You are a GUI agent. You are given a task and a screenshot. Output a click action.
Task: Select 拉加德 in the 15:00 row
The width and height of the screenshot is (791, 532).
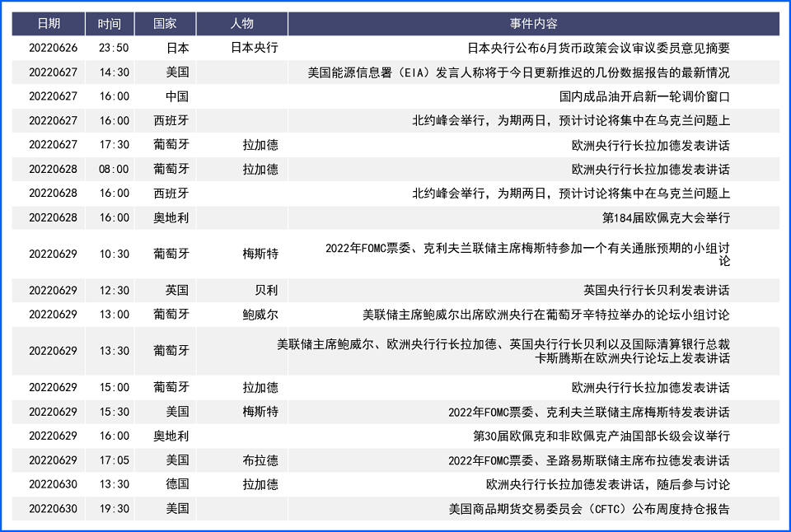tap(260, 387)
